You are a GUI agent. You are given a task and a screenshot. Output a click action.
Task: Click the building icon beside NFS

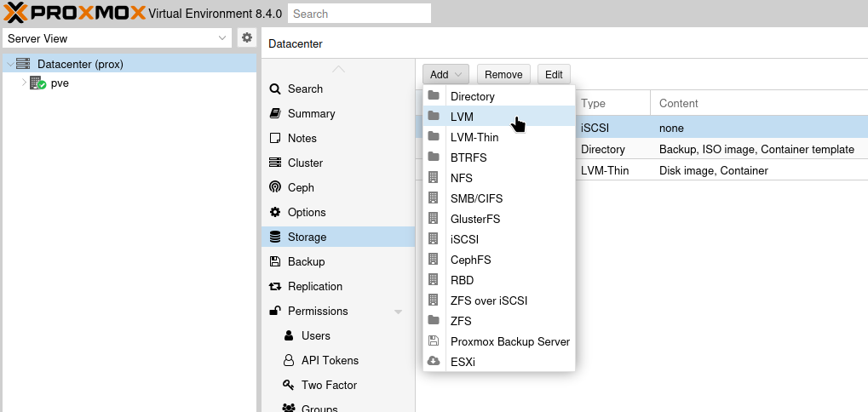(x=434, y=178)
